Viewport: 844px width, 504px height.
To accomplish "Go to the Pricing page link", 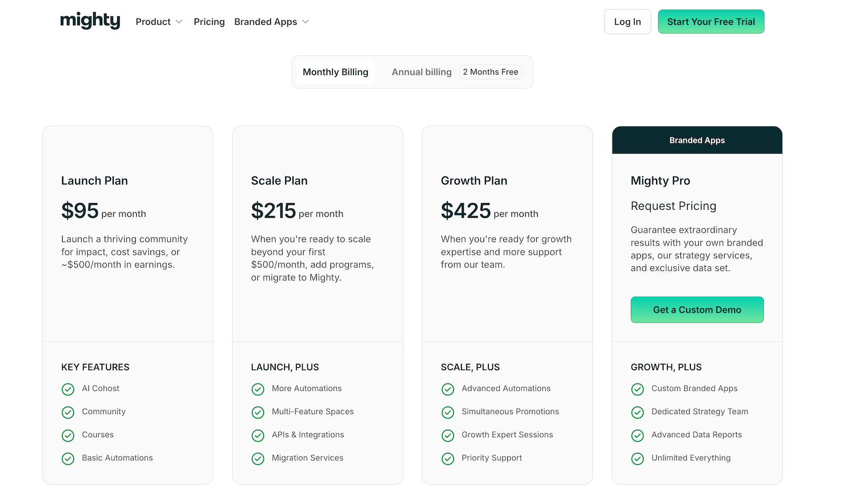I will 209,22.
